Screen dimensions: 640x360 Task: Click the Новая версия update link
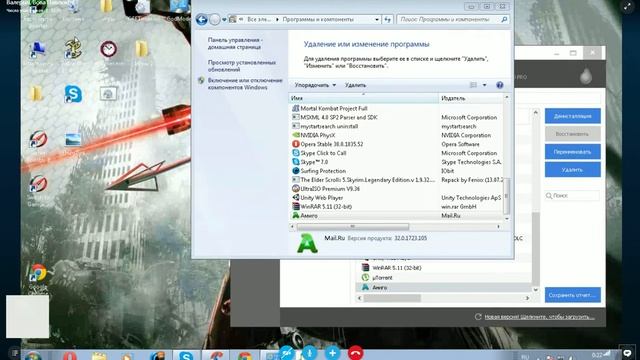coord(539,317)
